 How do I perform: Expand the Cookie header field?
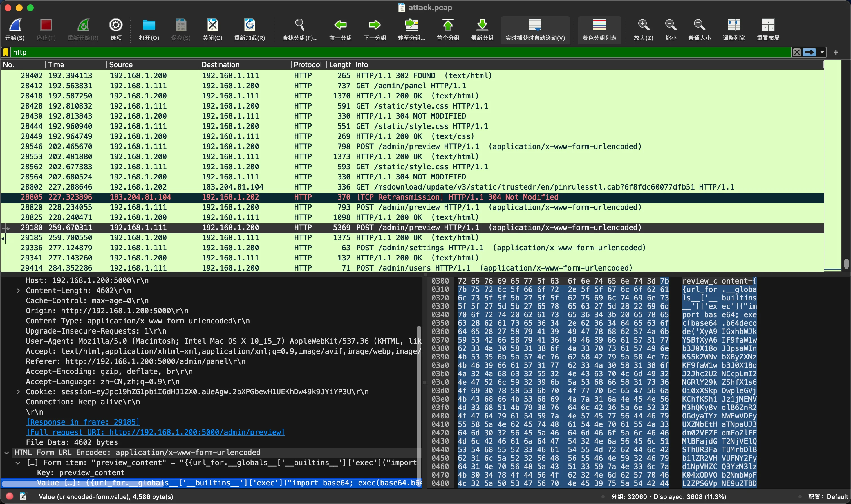tap(18, 392)
